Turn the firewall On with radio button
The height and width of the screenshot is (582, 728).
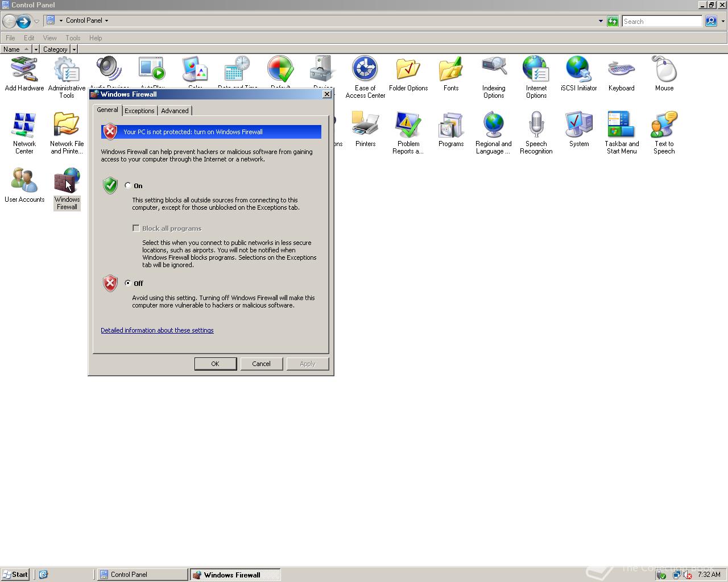coord(128,185)
